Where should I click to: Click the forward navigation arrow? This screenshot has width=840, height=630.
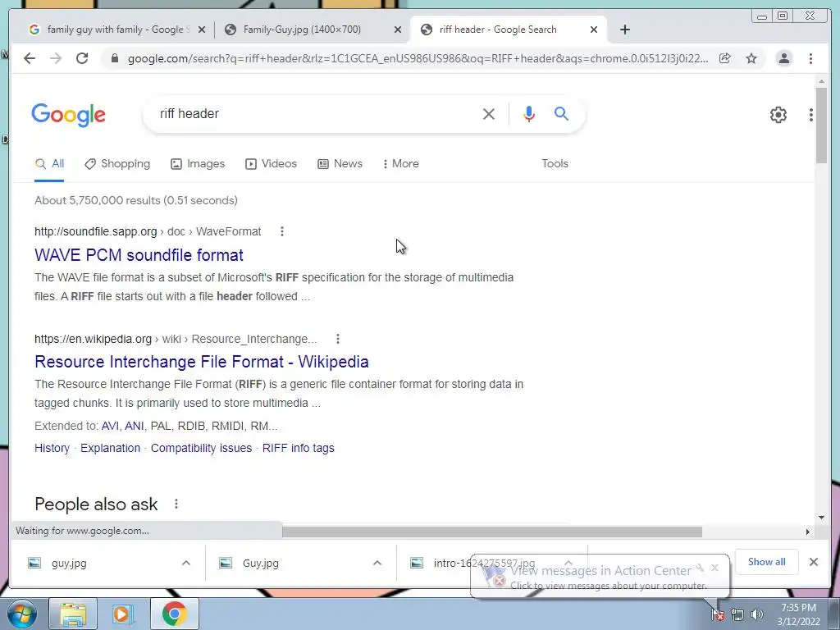(x=56, y=58)
